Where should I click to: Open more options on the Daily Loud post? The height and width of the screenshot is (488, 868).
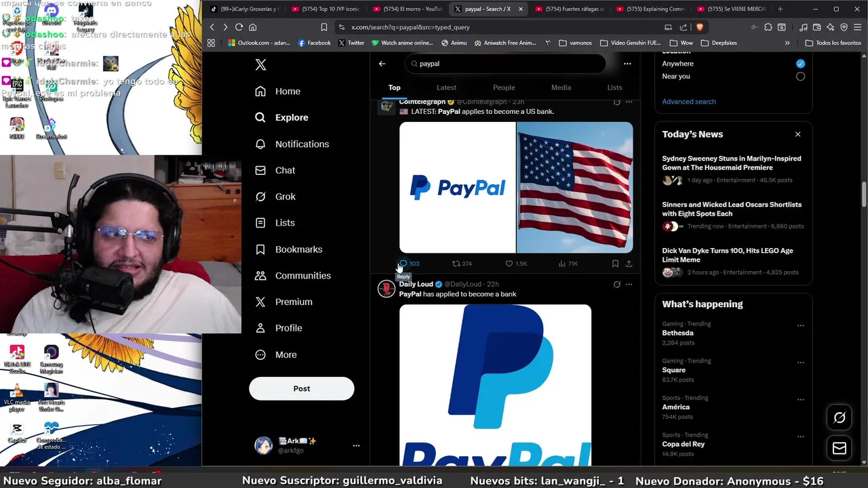(629, 285)
